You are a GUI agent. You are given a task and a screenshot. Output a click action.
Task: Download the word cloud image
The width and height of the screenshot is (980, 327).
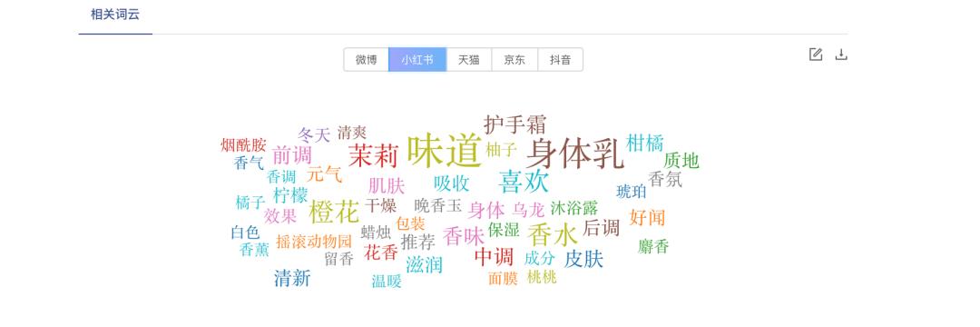coord(841,54)
